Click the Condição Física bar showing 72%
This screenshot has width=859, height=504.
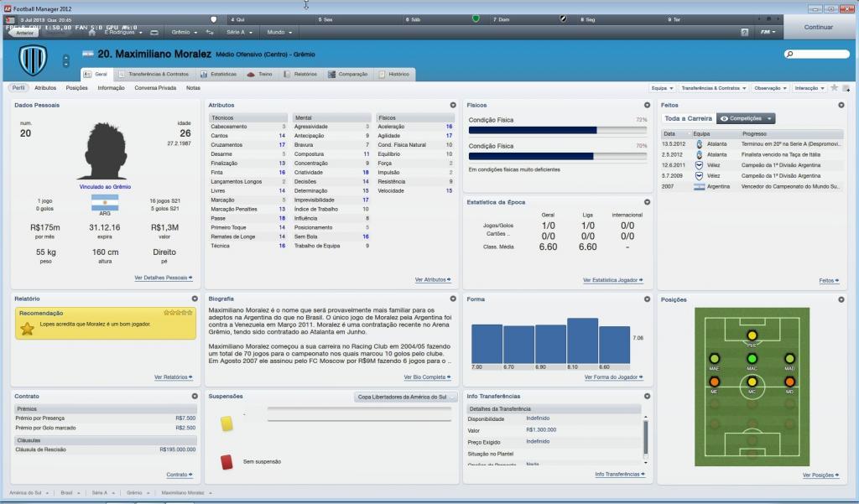pyautogui.click(x=558, y=130)
